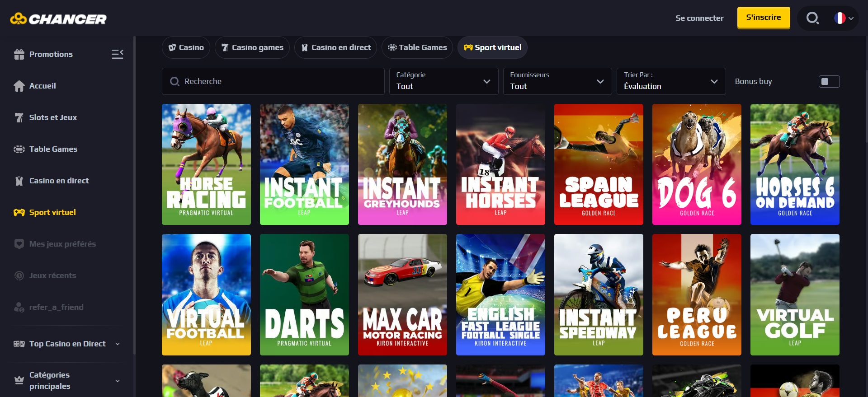The image size is (868, 397).
Task: Open Promotions in the sidebar
Action: tap(51, 54)
